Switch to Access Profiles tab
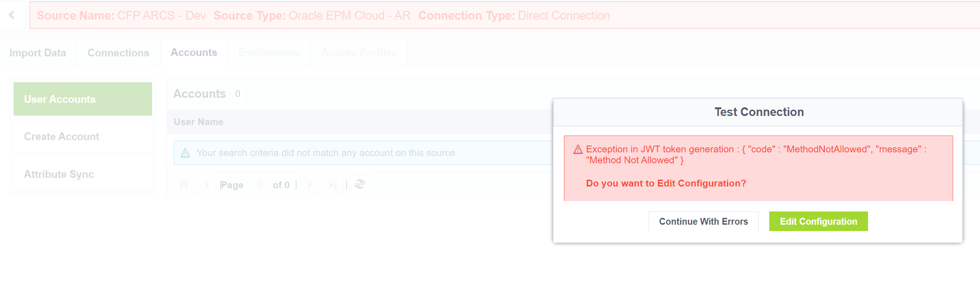The image size is (980, 292). [x=359, y=53]
